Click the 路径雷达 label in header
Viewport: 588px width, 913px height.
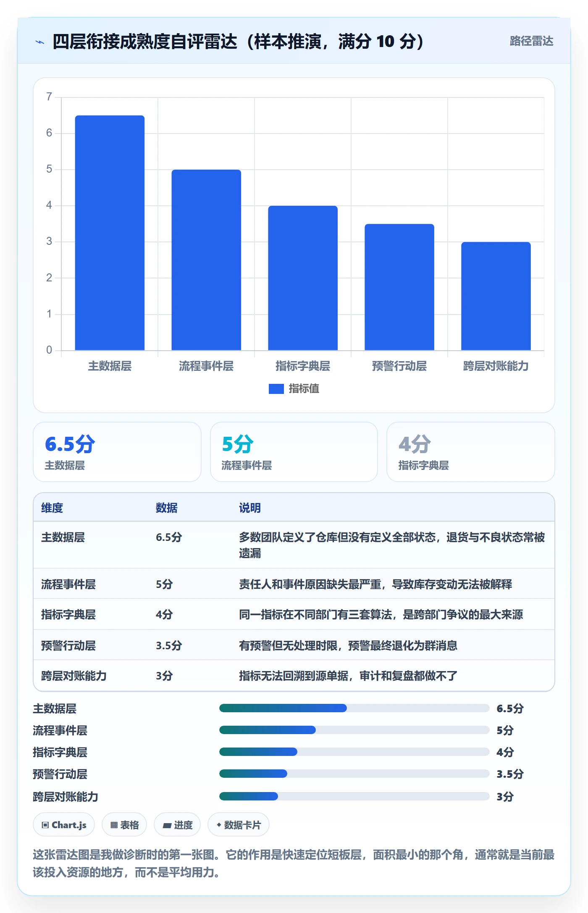coord(531,41)
